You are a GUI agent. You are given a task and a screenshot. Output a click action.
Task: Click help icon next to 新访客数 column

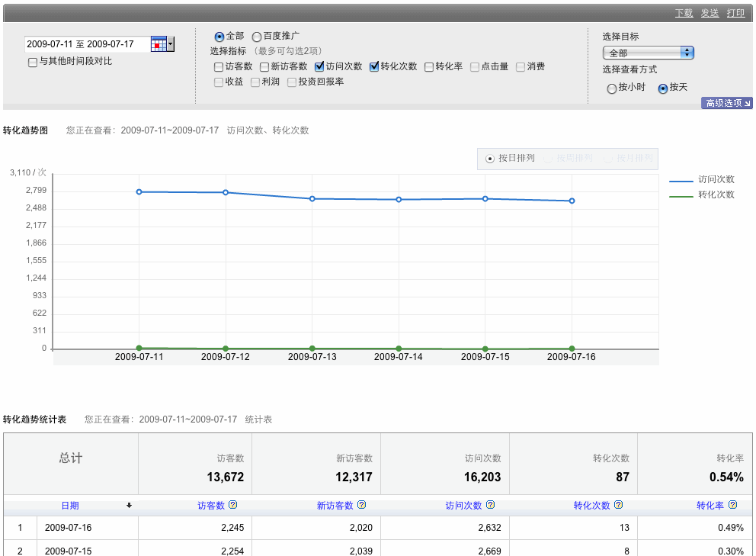tap(361, 504)
